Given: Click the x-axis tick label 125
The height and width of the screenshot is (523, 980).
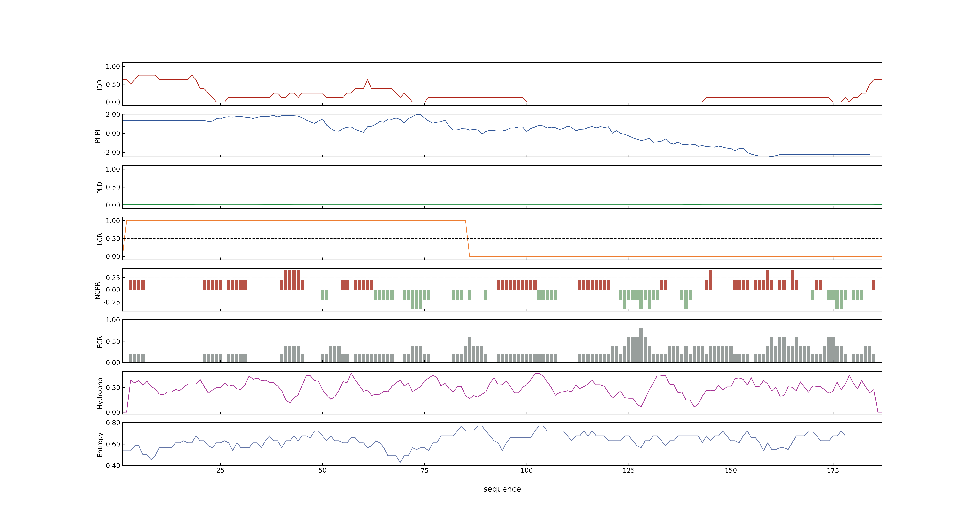Looking at the screenshot, I should pyautogui.click(x=628, y=470).
